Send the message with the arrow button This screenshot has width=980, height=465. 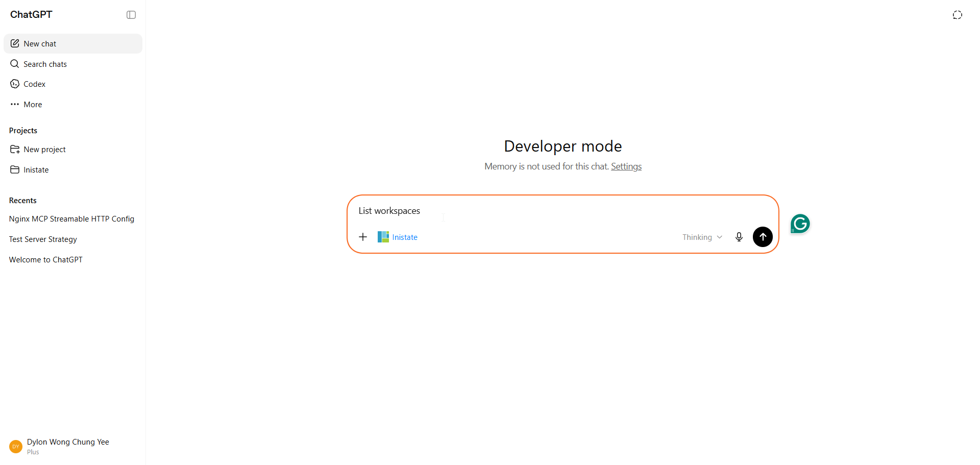pos(763,237)
